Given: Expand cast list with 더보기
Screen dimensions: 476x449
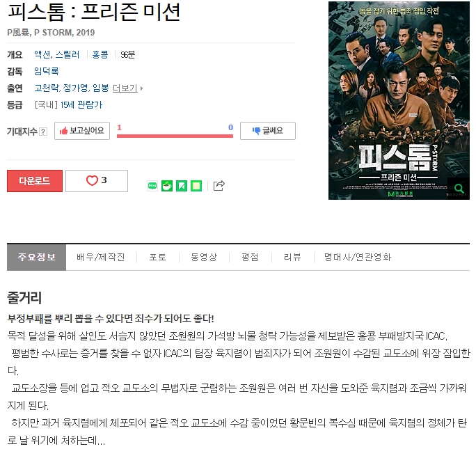Looking at the screenshot, I should pos(127,88).
